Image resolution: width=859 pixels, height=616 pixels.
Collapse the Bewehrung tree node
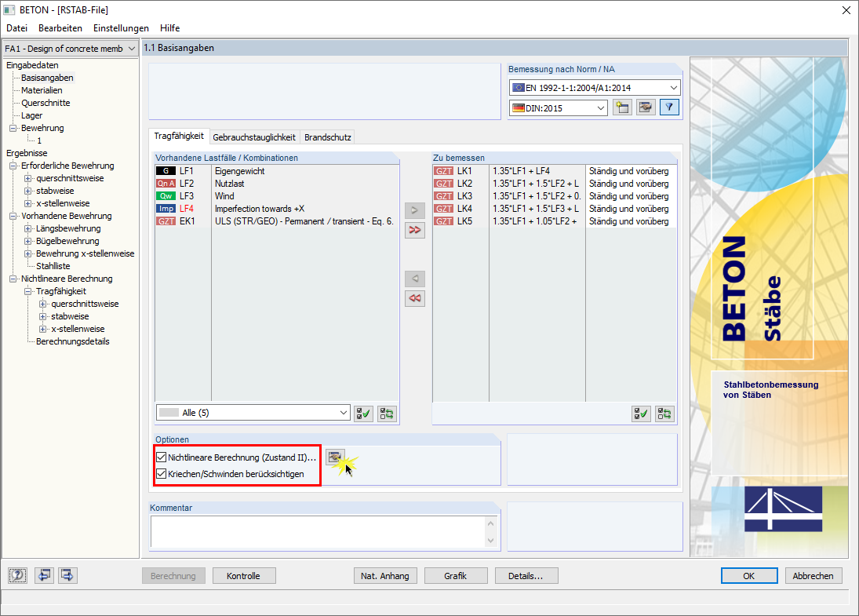pos(13,128)
